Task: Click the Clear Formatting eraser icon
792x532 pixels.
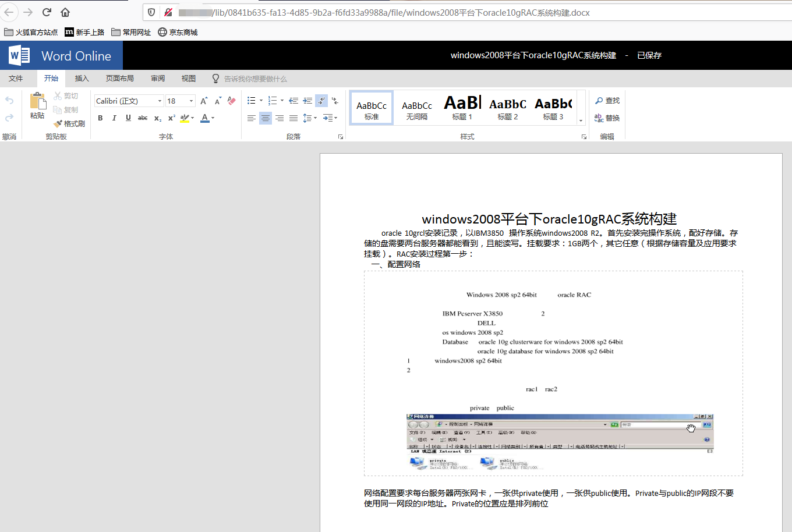Action: [232, 101]
